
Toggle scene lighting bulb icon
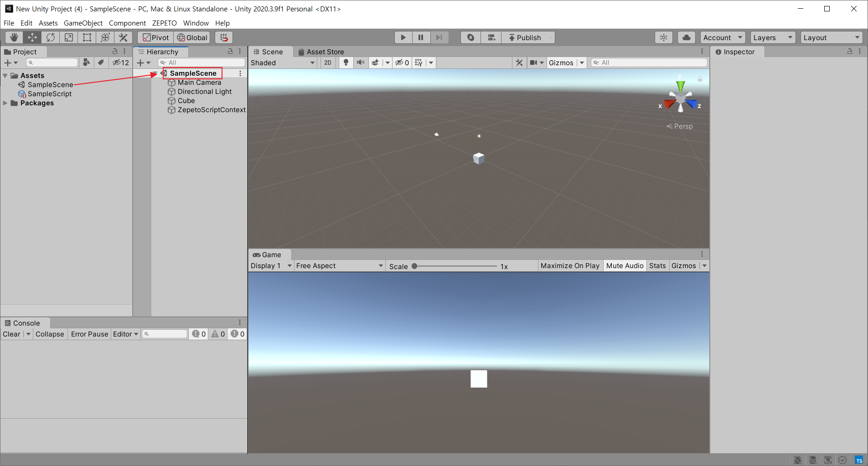(x=346, y=62)
